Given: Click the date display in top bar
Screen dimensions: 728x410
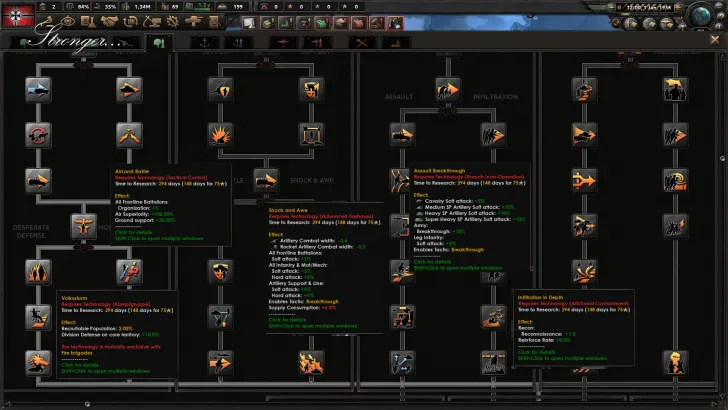Looking at the screenshot, I should pos(648,8).
